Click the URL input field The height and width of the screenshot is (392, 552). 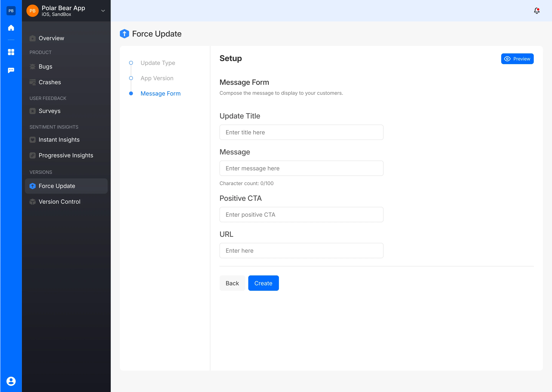301,251
